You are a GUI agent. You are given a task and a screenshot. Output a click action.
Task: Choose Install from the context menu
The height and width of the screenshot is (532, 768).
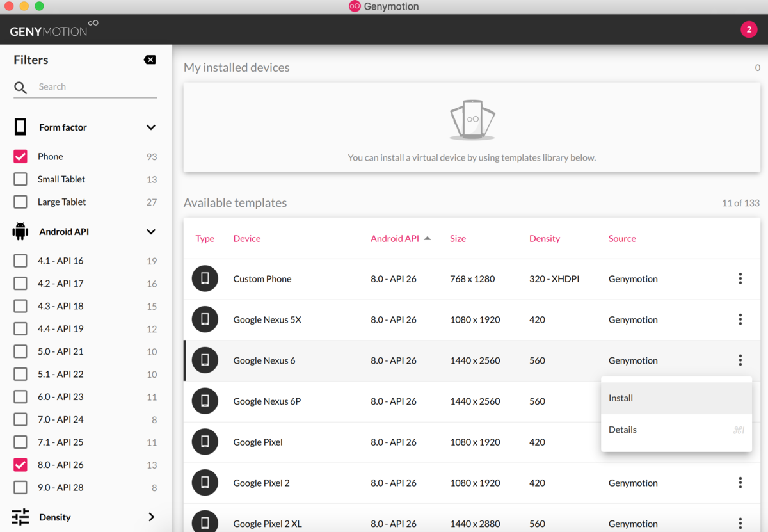(x=676, y=398)
